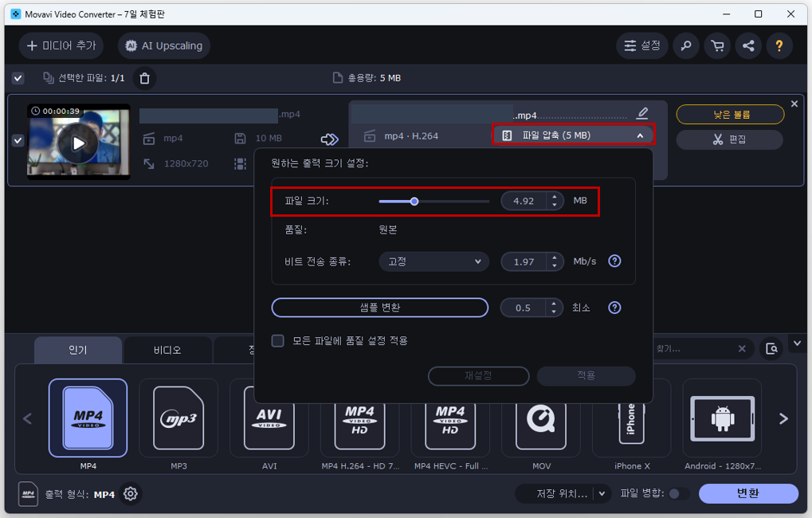Increase file size with up stepper arrow

pos(555,197)
